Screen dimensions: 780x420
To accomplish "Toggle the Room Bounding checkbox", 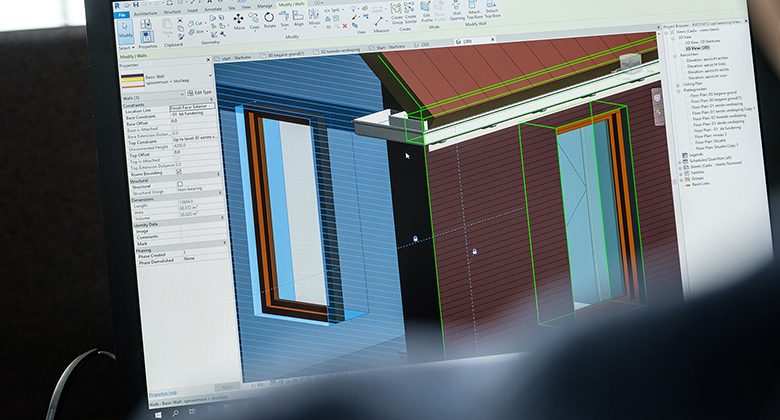I will pyautogui.click(x=178, y=170).
